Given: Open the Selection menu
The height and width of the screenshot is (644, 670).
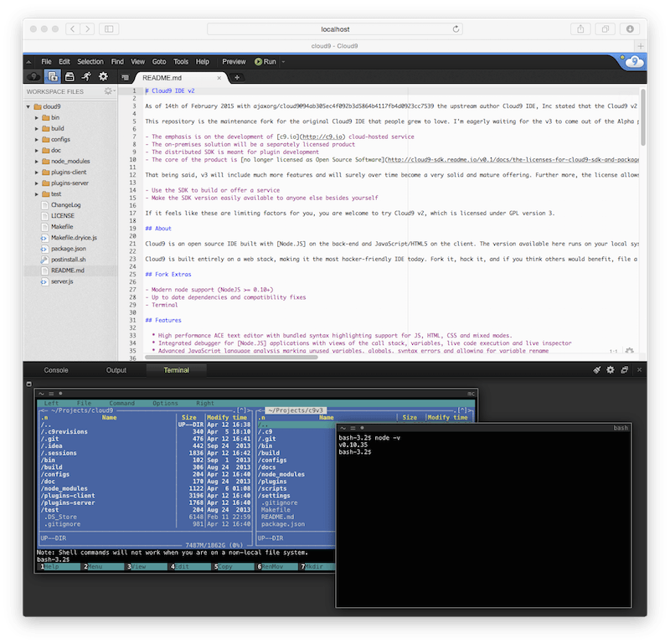Looking at the screenshot, I should [x=90, y=61].
